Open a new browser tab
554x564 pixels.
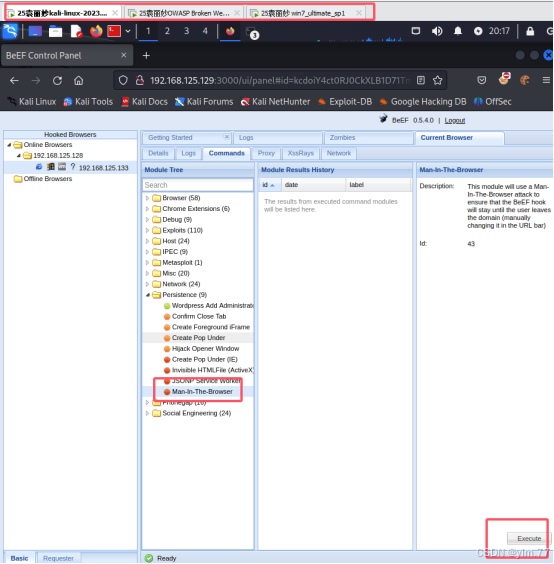click(x=146, y=55)
